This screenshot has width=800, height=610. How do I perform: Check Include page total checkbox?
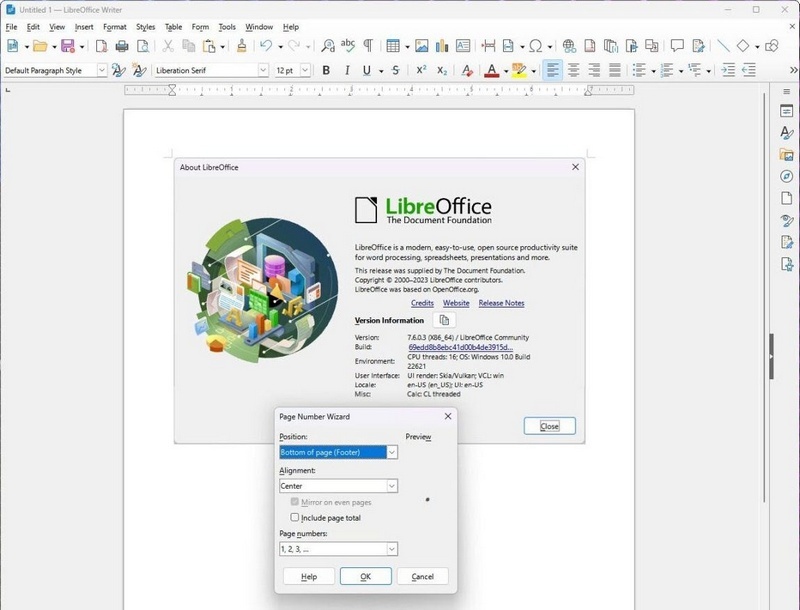(x=294, y=517)
